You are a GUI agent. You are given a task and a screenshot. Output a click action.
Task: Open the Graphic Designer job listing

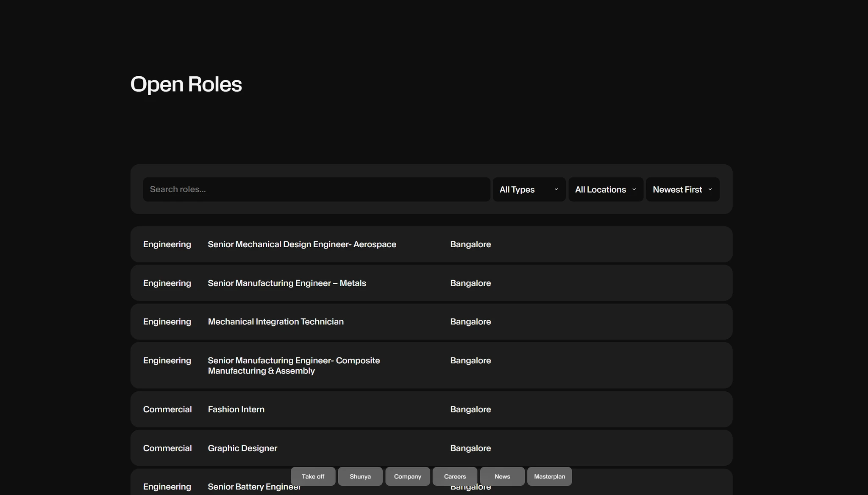pos(242,448)
